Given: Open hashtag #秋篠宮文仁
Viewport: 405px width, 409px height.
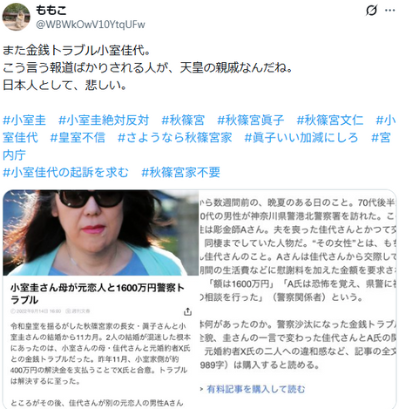Looking at the screenshot, I should click(x=330, y=120).
